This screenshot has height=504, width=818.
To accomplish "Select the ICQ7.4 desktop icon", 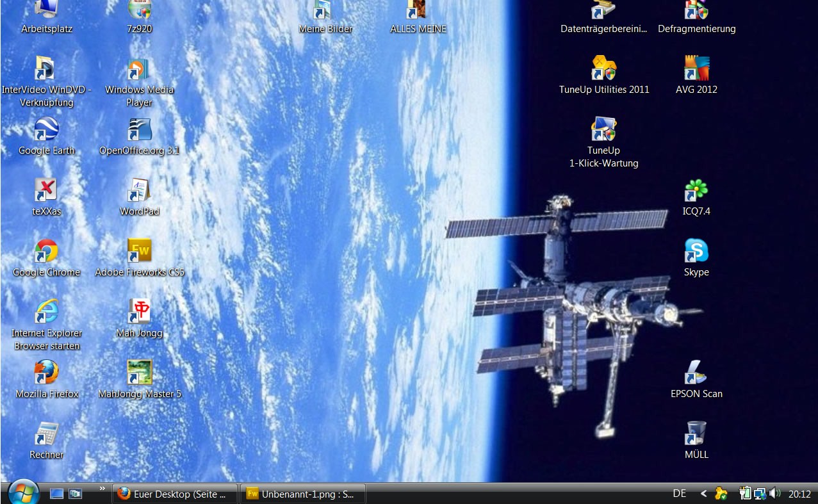I will pos(696,190).
